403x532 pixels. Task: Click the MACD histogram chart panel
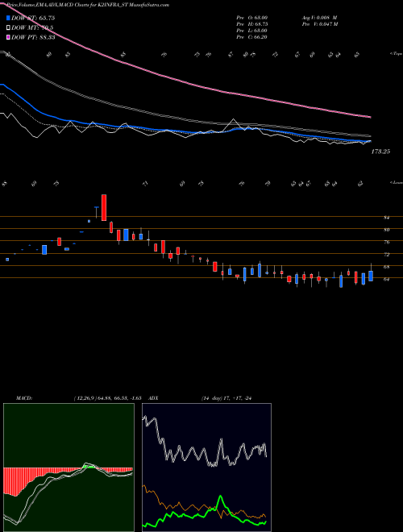(x=69, y=468)
